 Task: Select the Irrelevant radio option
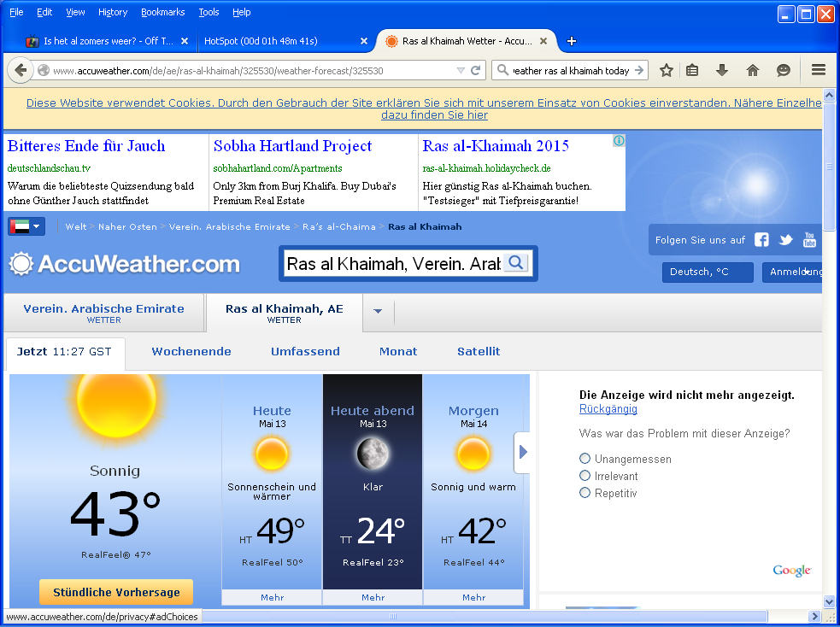[x=585, y=476]
